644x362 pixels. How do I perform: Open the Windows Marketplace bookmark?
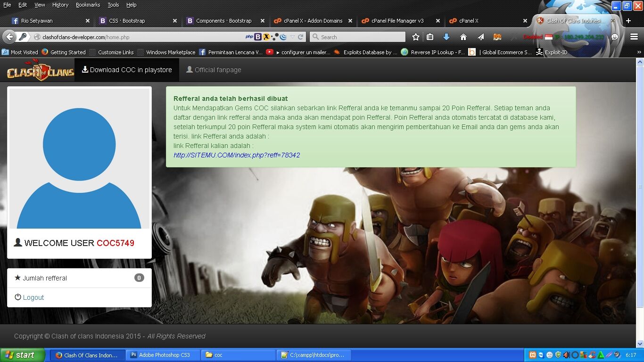coord(166,52)
